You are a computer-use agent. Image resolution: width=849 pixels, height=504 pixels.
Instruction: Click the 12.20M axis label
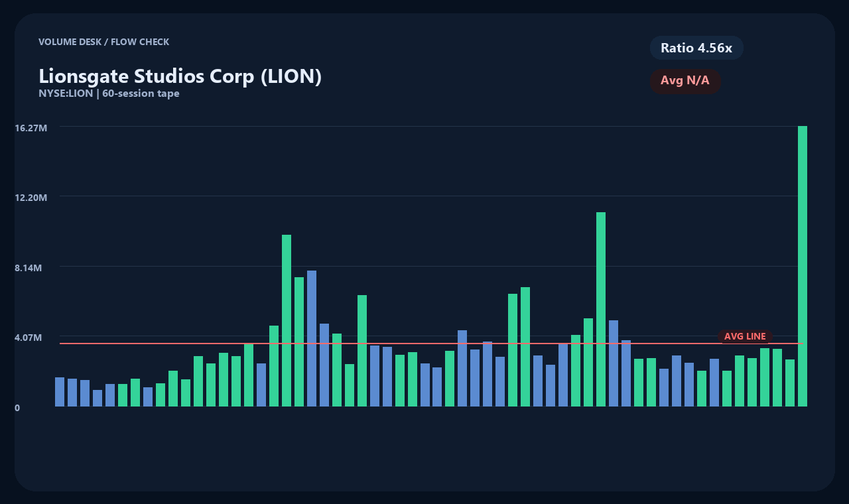[31, 198]
